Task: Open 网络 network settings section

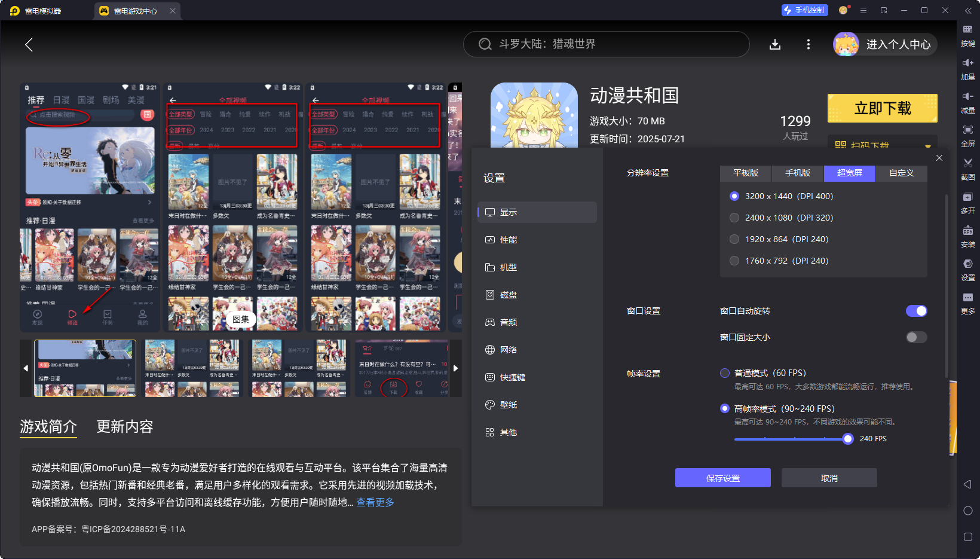Action: [x=537, y=350]
